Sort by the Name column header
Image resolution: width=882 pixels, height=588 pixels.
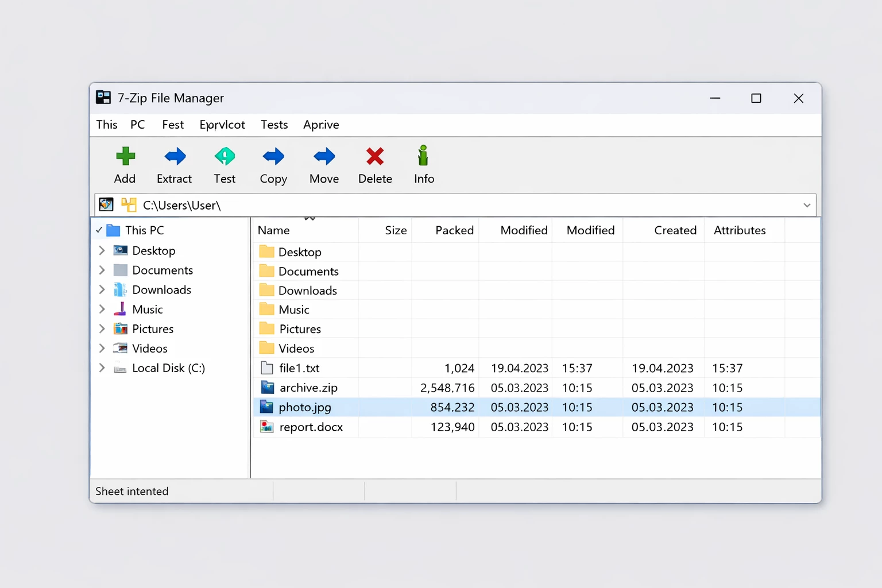[x=274, y=230]
